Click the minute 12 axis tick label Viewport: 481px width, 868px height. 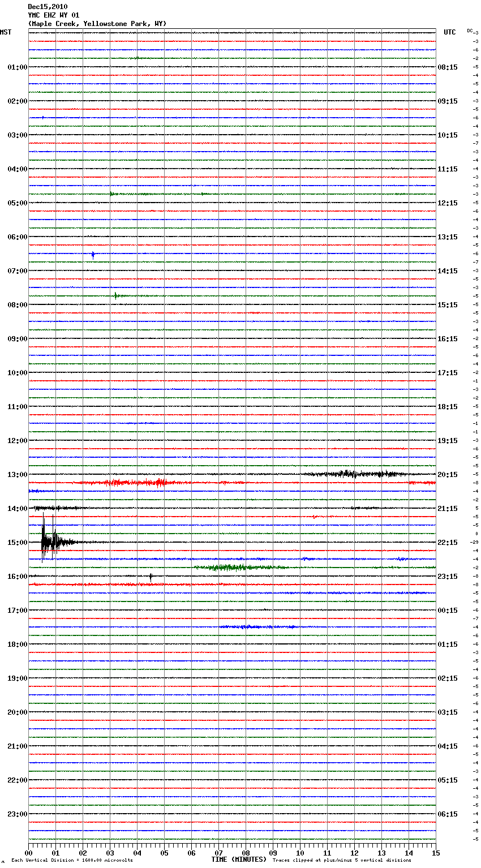354,853
